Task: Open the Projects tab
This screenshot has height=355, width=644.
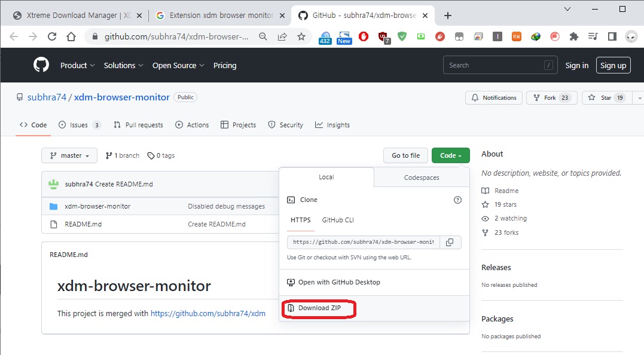Action: click(x=238, y=125)
